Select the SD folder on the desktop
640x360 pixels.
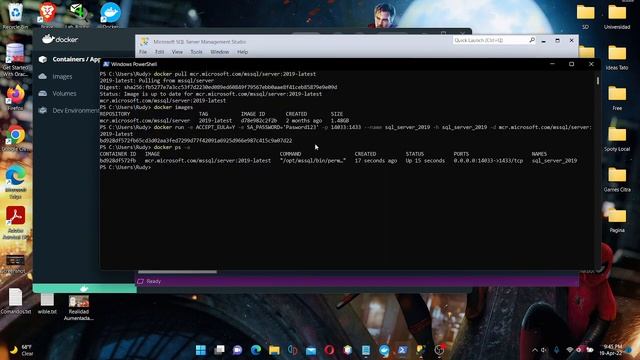point(585,17)
